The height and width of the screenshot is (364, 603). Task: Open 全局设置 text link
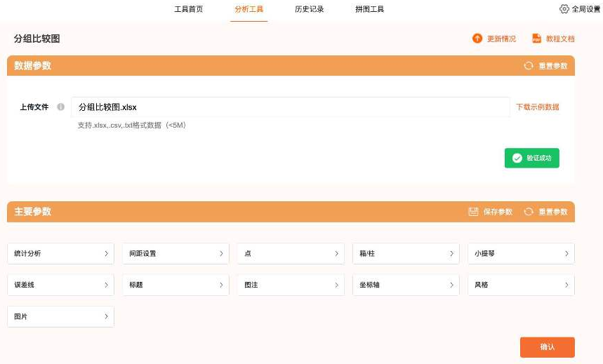[585, 9]
